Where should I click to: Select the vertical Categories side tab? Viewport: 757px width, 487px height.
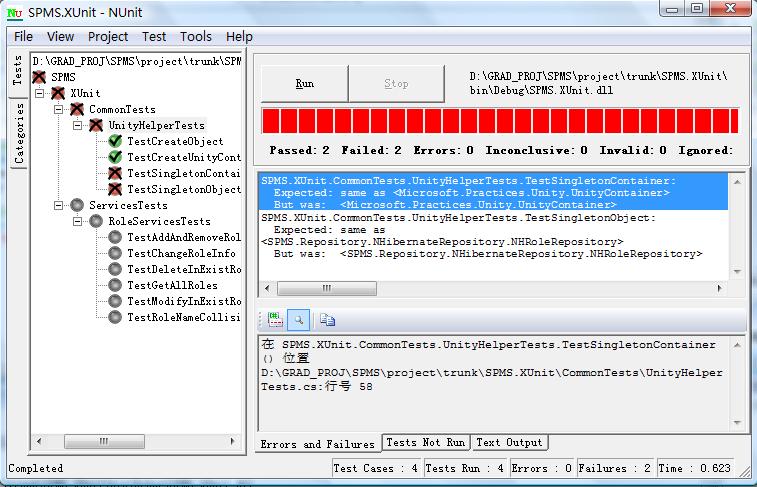point(19,134)
